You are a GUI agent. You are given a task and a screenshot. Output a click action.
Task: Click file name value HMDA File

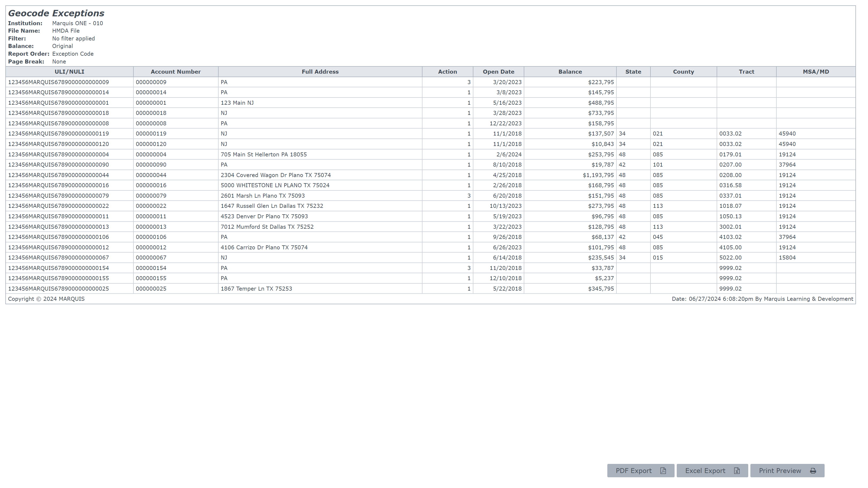tap(66, 31)
